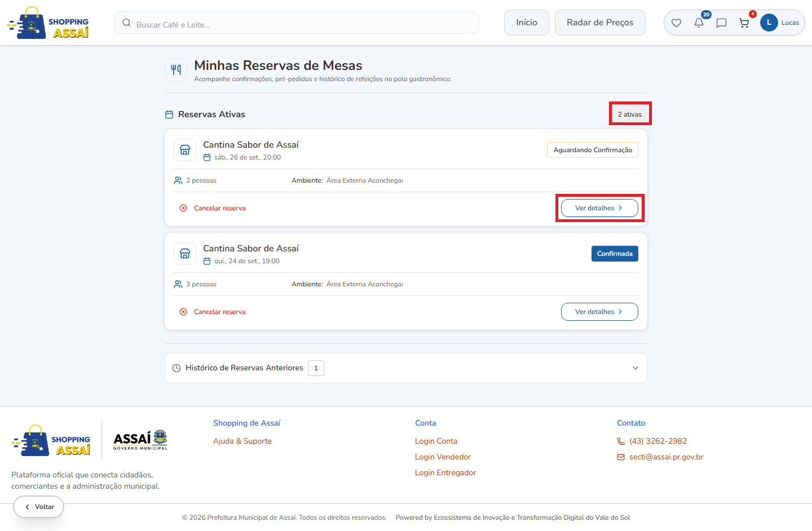Click the calendar icon next to Reservas Ativas
This screenshot has width=812, height=531.
(169, 114)
